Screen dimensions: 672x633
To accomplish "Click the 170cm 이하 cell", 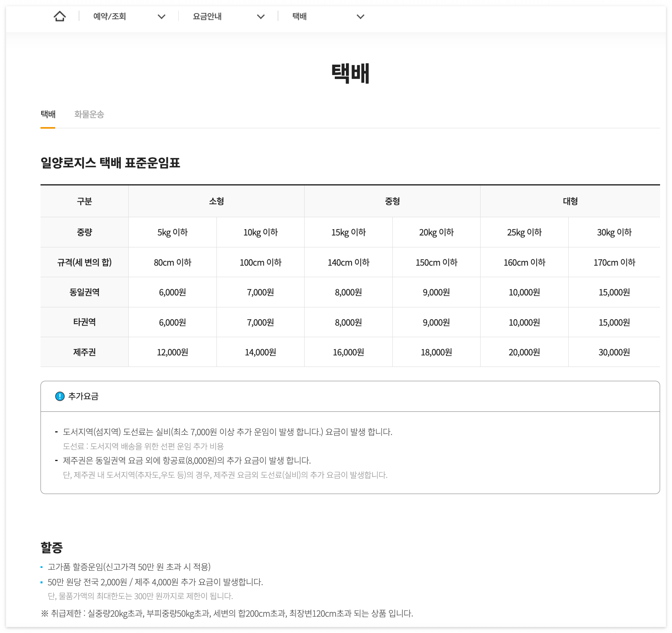I will click(x=614, y=262).
